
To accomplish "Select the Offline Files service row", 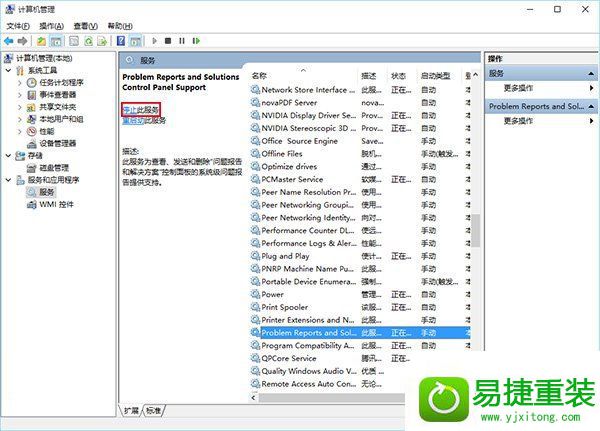I will coord(360,154).
